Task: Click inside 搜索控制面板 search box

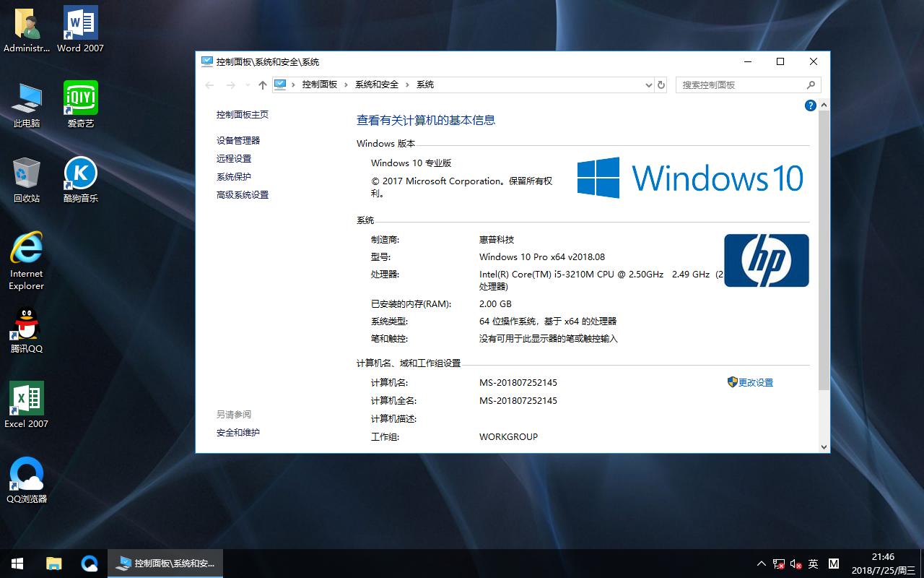Action: [742, 85]
